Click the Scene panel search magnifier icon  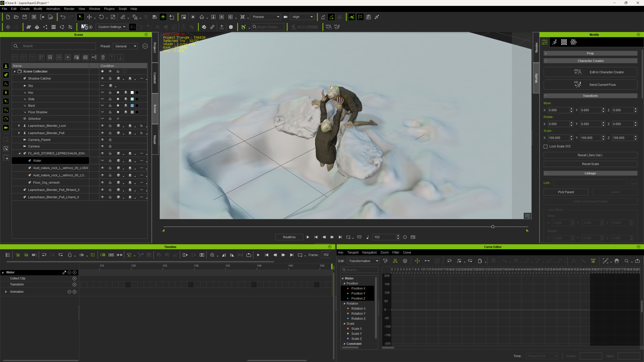pos(16,46)
